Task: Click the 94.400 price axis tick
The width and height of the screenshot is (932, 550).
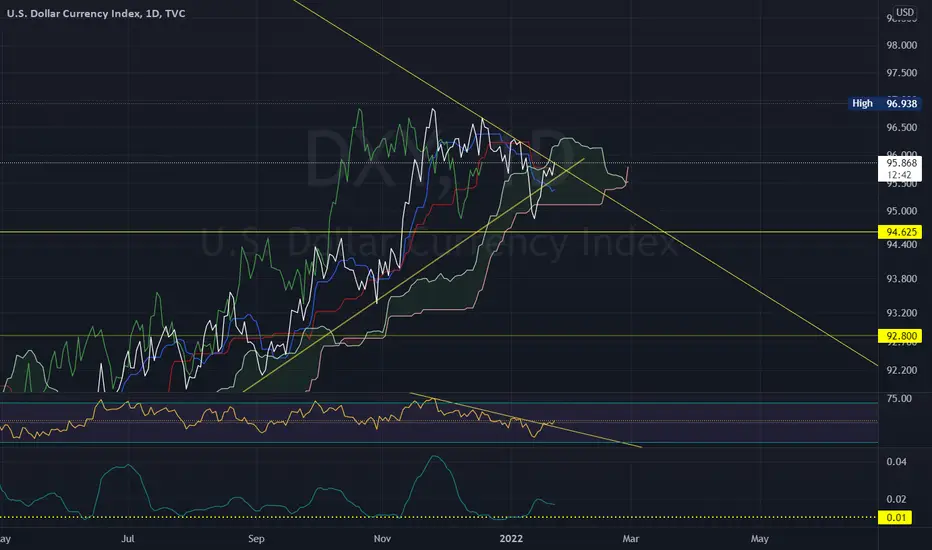Action: (x=901, y=244)
